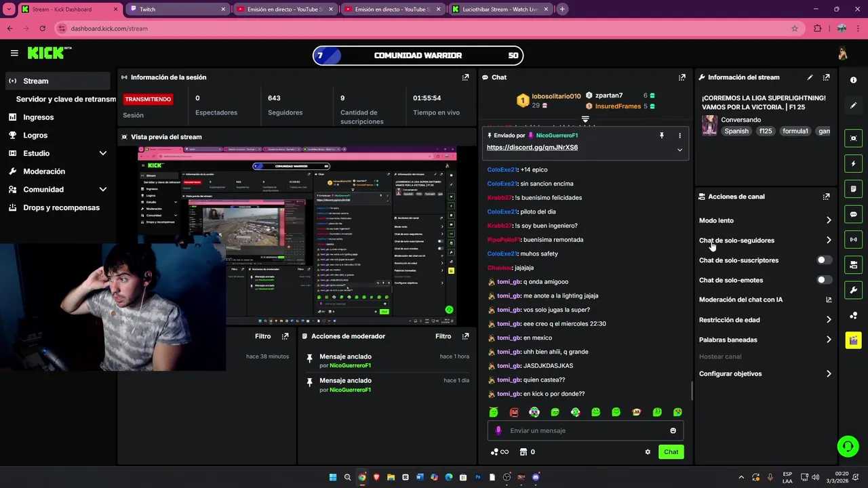868x488 pixels.
Task: Open the discord.gg invite link
Action: coord(532,147)
